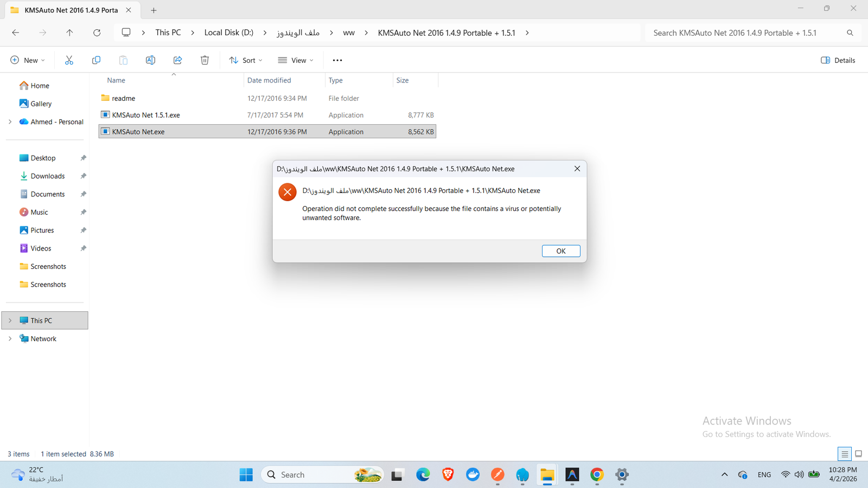Expand the Network tree node

tap(10, 339)
